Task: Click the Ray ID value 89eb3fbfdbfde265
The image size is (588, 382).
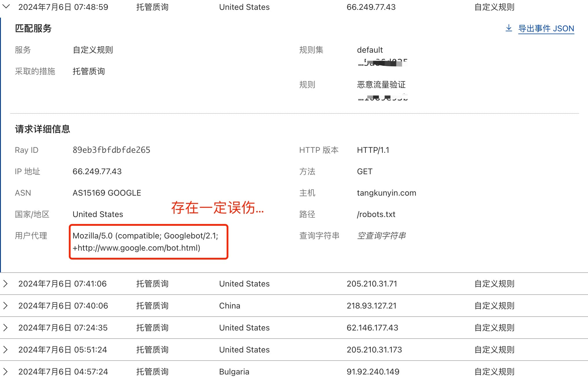Action: pos(111,150)
